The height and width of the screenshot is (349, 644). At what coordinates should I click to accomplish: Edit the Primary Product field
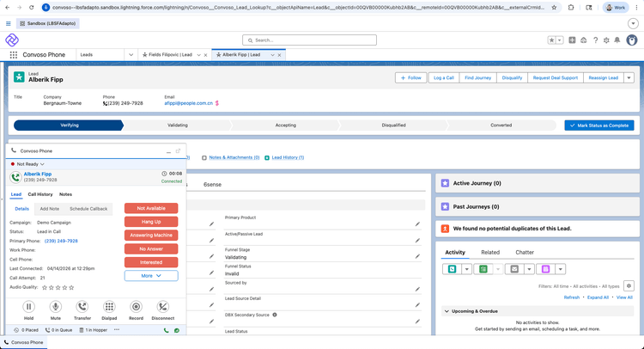point(417,224)
